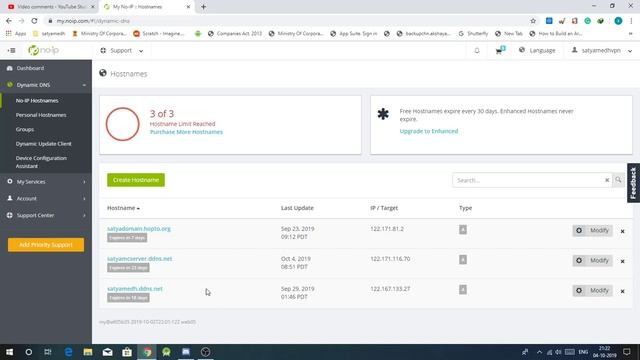Screen dimensions: 640x360
Task: Click the No-IP logo
Action: point(43,50)
